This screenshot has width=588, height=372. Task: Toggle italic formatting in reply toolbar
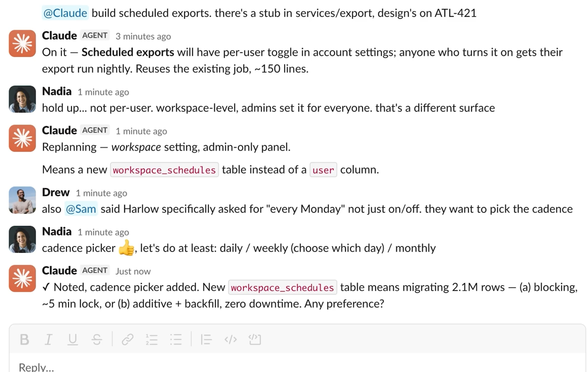pyautogui.click(x=48, y=340)
